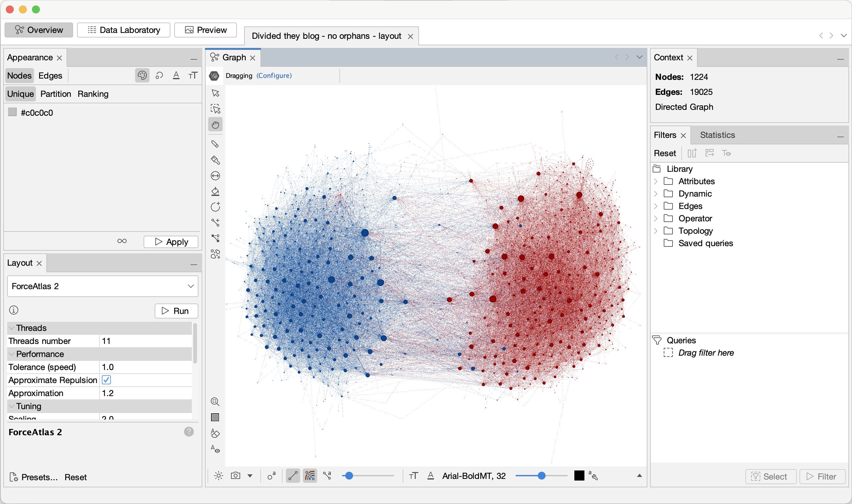Click the Configure link next to Dragging
This screenshot has height=504, width=852.
[274, 75]
